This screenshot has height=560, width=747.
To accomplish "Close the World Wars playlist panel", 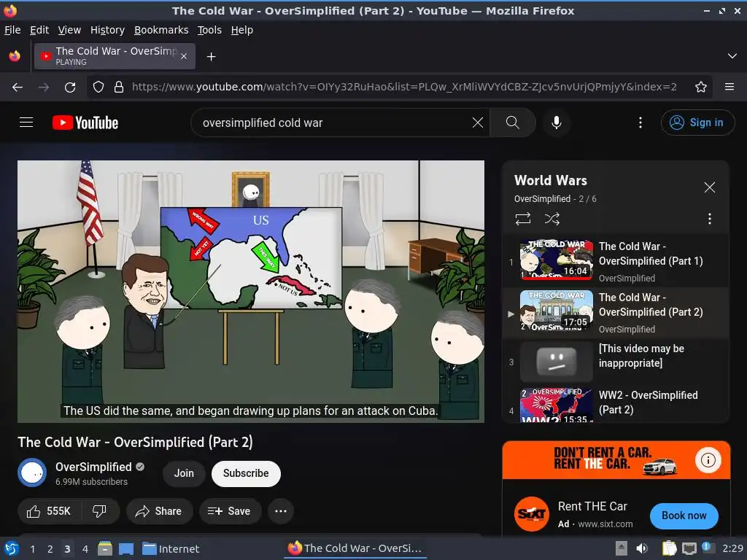I will (x=709, y=187).
